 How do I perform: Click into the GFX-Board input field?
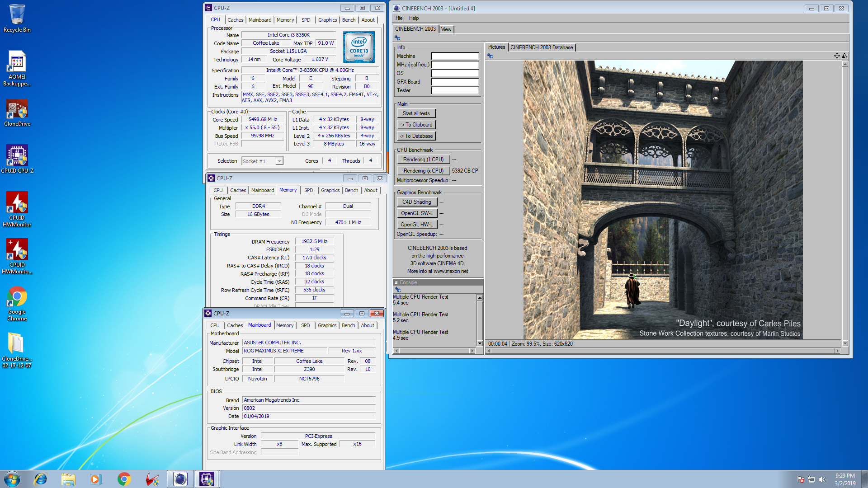(455, 82)
